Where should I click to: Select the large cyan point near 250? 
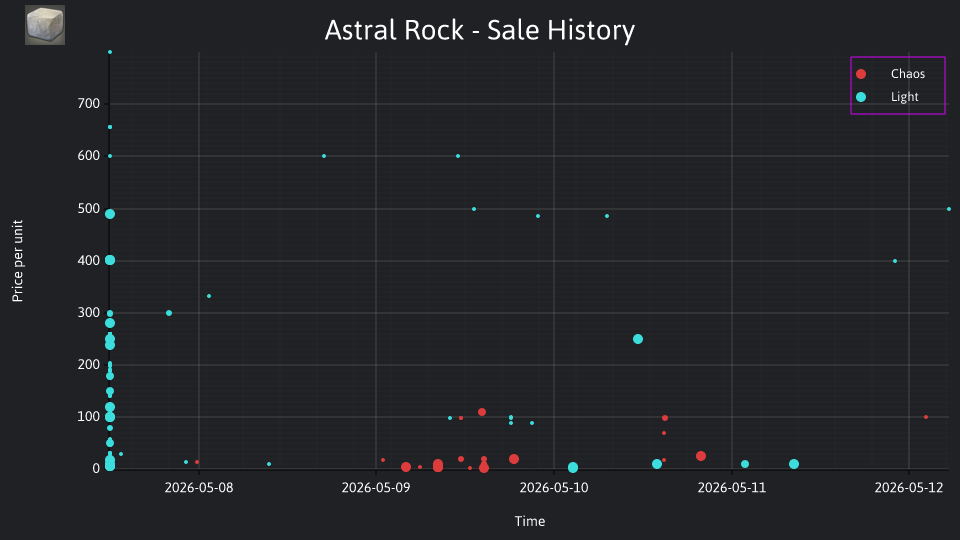(x=638, y=339)
